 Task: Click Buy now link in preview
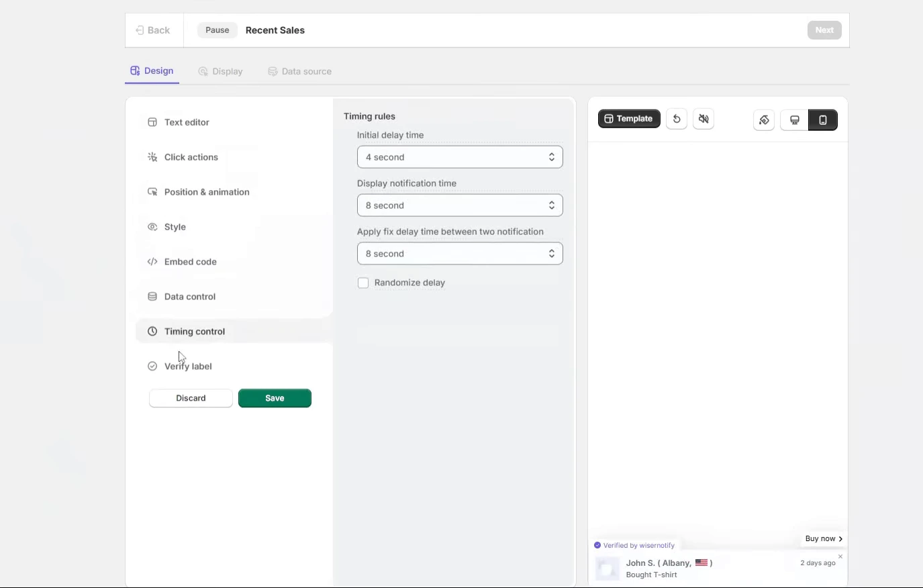tap(824, 538)
